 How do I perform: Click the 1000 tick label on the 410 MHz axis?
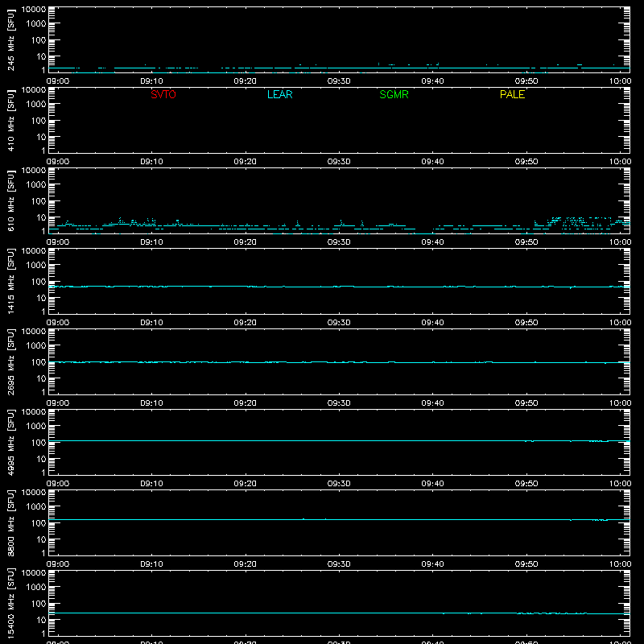pos(36,105)
